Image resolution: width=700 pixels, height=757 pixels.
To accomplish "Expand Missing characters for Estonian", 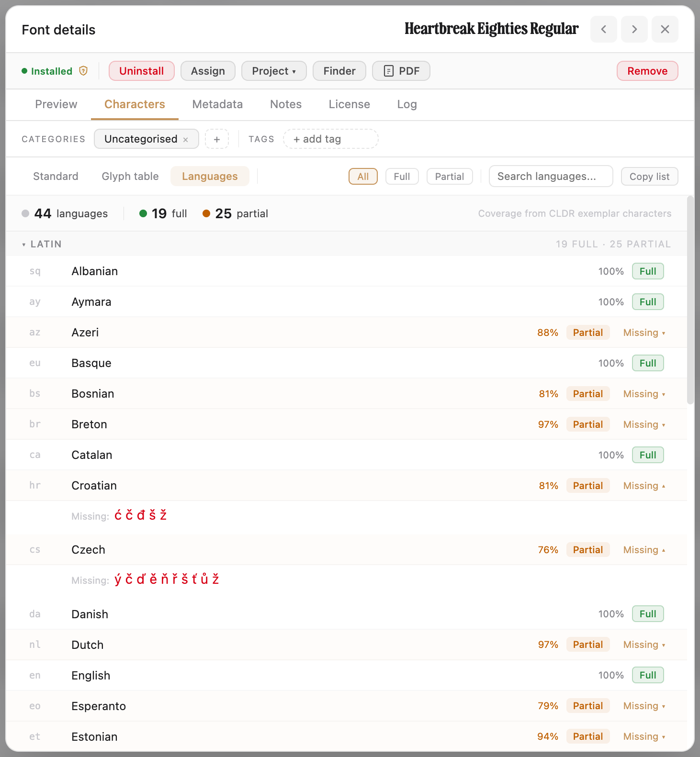I will [644, 736].
